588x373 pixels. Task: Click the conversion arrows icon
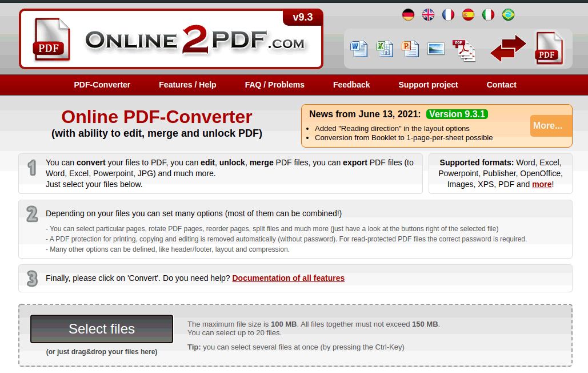507,49
